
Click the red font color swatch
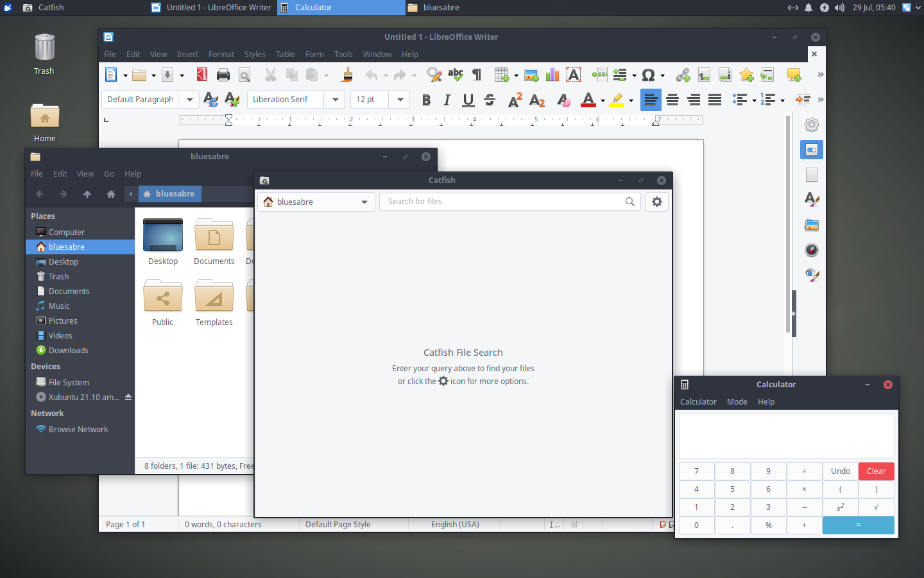coord(588,100)
